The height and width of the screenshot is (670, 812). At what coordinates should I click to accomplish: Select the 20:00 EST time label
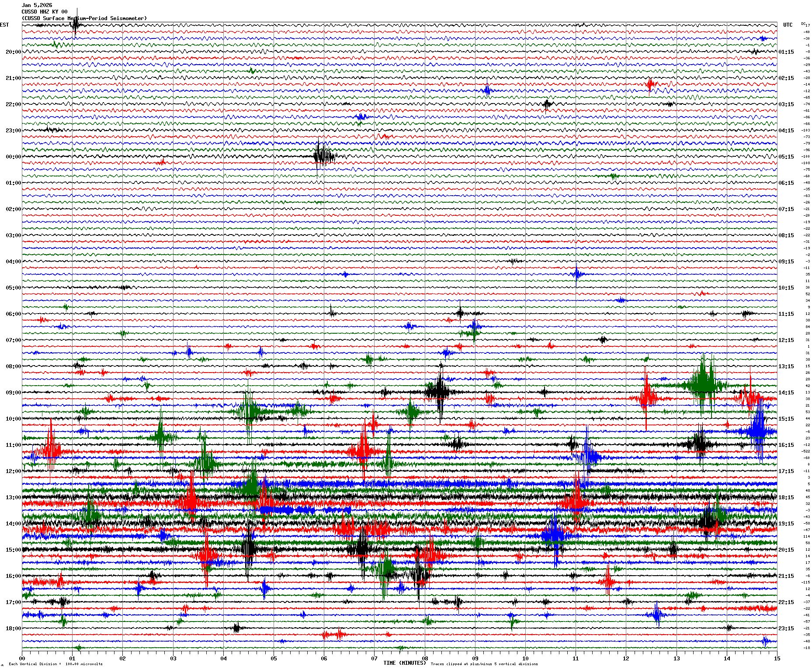point(13,52)
